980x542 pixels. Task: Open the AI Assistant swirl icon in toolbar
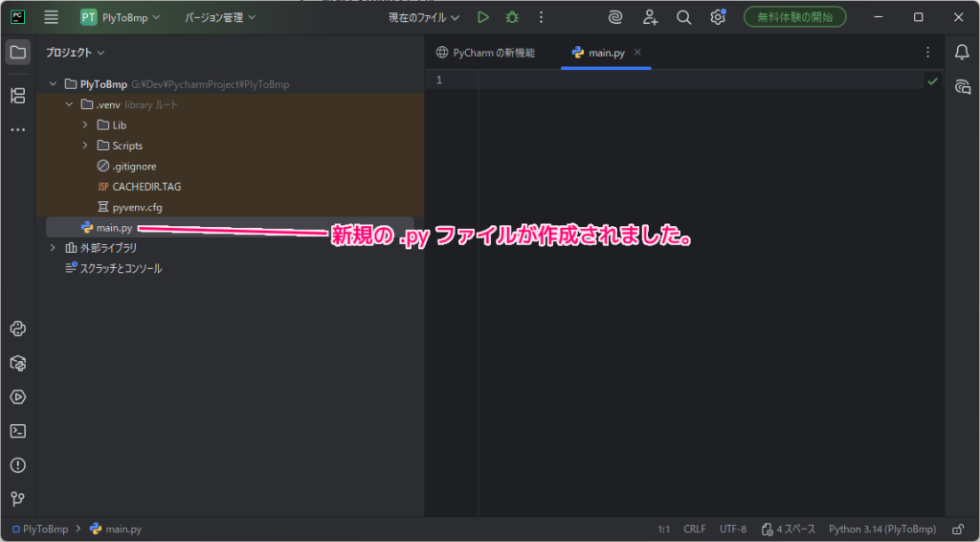[x=615, y=17]
